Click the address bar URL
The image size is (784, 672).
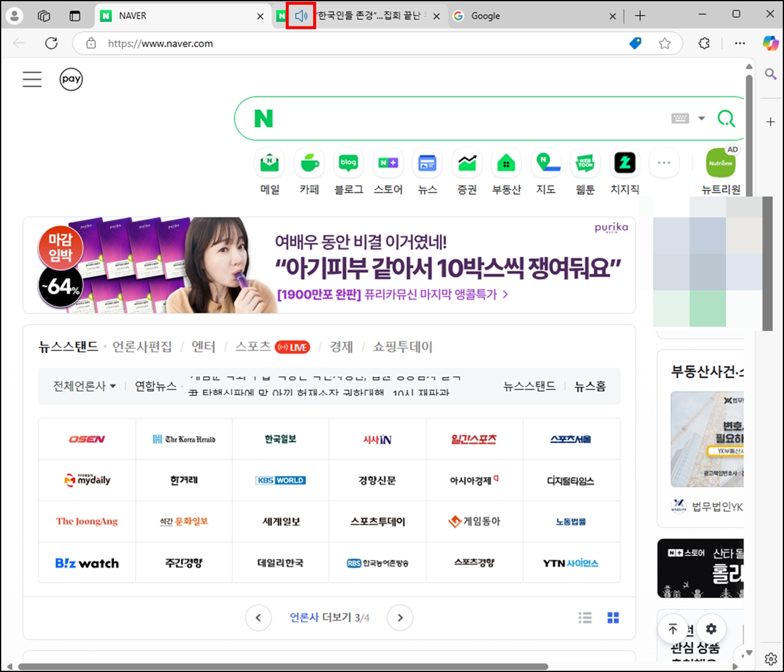coord(160,44)
